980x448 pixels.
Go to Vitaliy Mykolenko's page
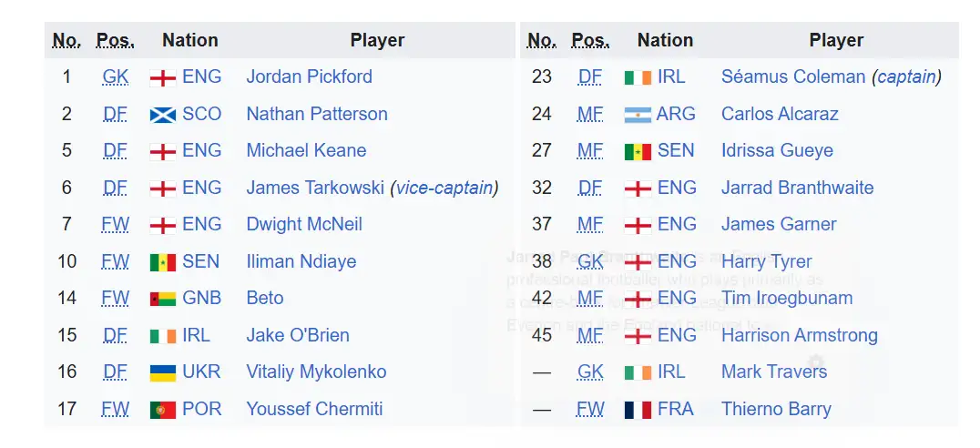[x=316, y=372]
